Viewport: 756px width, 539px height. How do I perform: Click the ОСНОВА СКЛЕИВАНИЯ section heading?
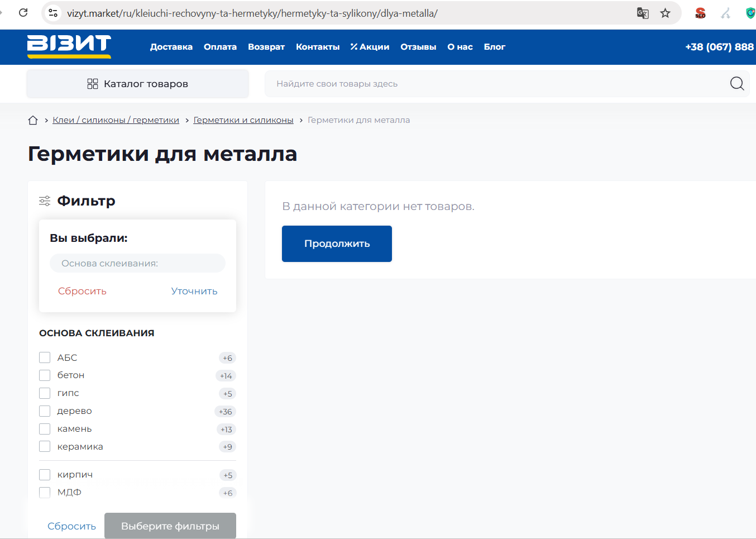[x=97, y=333]
